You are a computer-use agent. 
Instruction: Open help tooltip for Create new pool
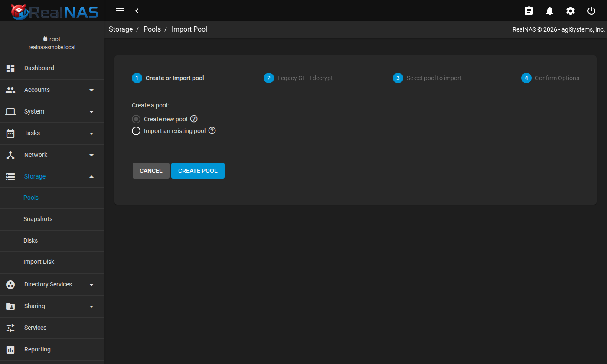click(x=194, y=119)
